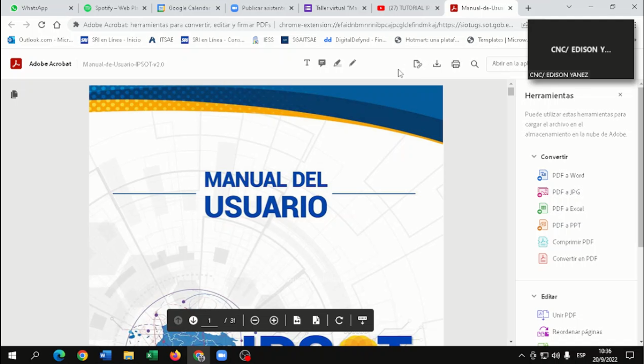Click PDF a Word option
The image size is (644, 364).
[568, 175]
